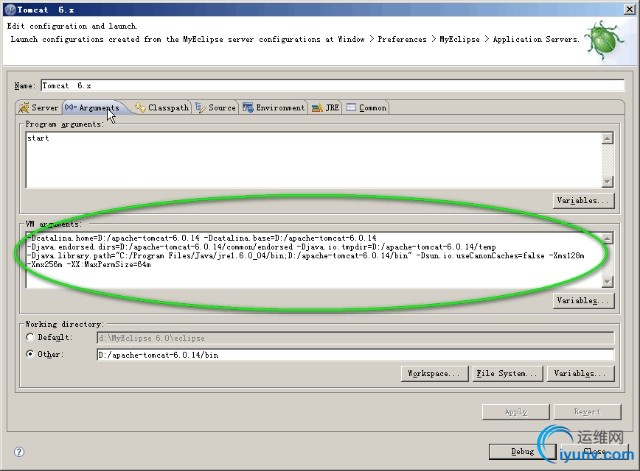Click the Classpath tab icon
Viewport: 640px width, 471px height.
tap(140, 107)
